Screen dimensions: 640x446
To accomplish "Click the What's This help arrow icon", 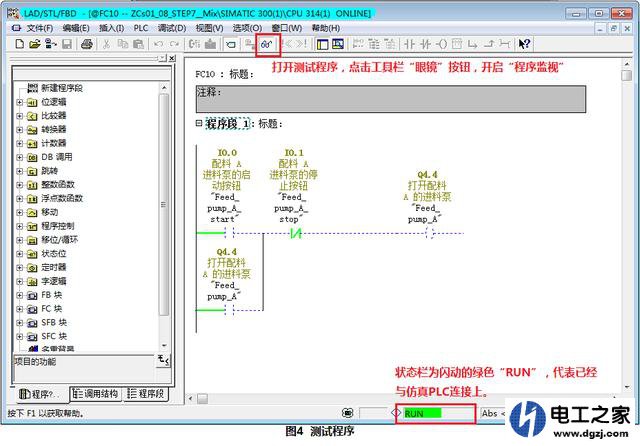I will point(524,44).
